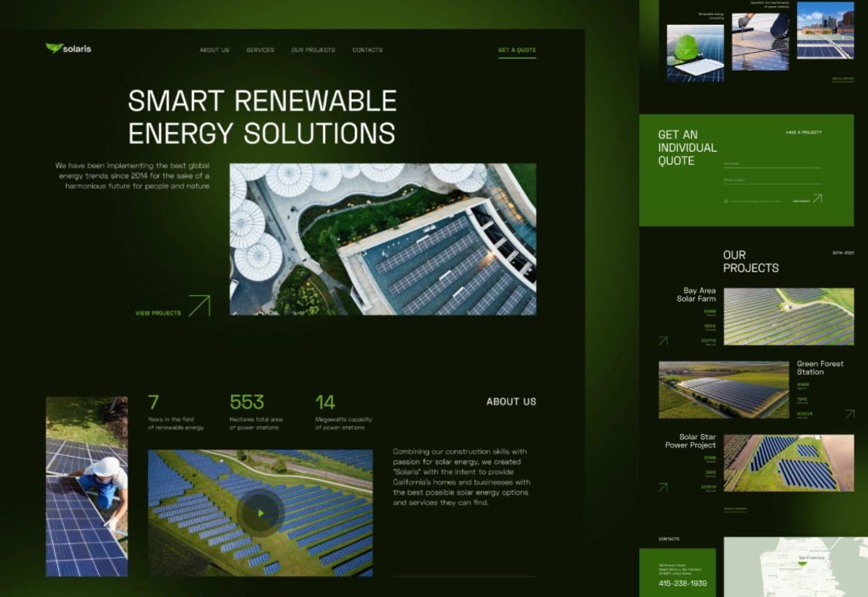
Task: Open the green hard hat consulting image
Action: 695,53
